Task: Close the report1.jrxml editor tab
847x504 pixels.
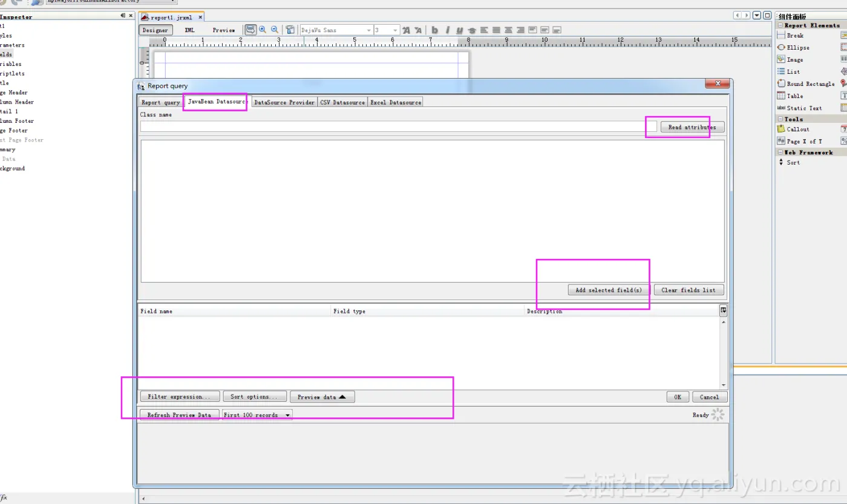Action: pos(201,18)
